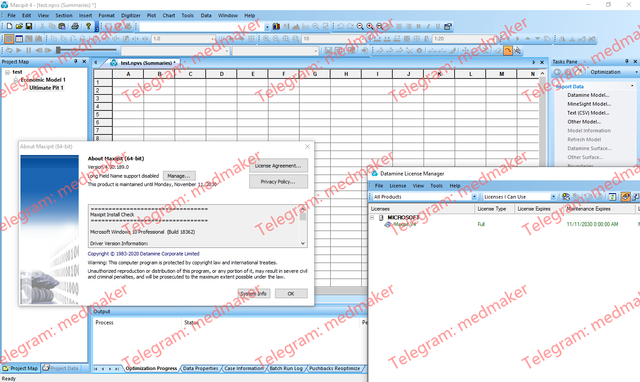
Task: Collapse the Import Data section
Action: [632, 86]
